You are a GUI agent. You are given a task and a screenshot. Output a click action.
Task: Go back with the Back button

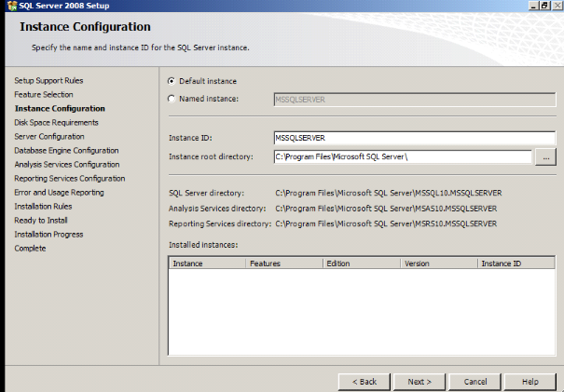point(364,382)
